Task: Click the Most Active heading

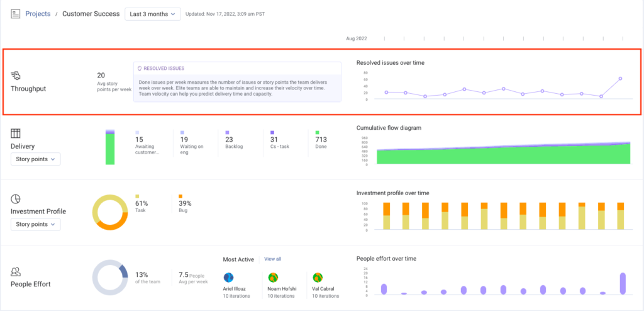Action: [238, 259]
